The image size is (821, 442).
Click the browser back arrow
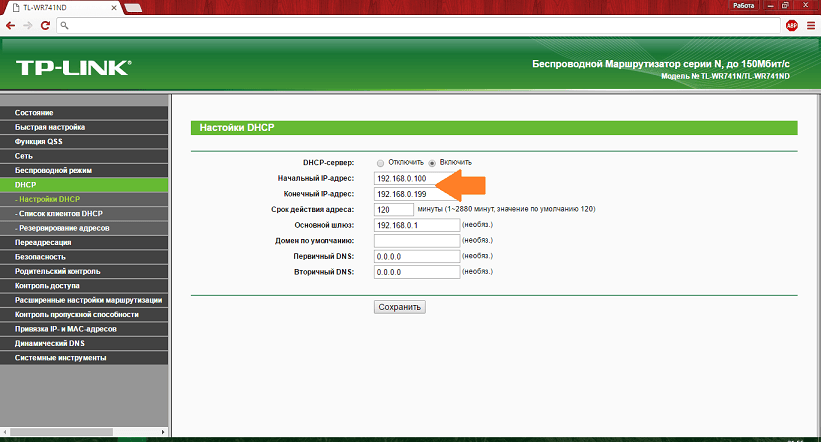11,25
